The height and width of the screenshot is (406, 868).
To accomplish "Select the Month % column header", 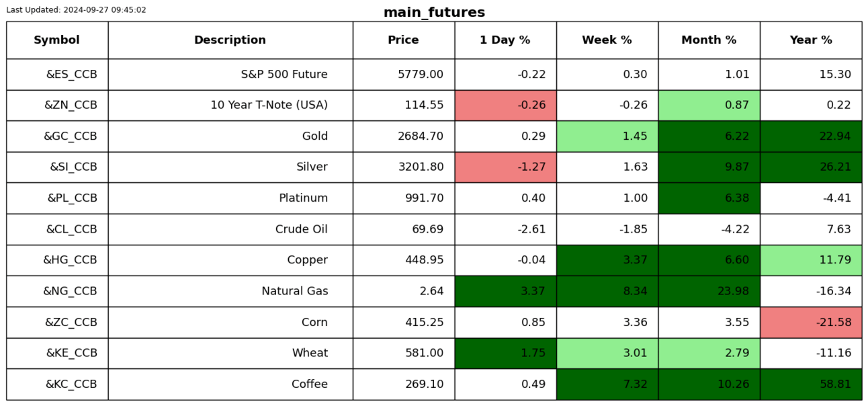I will pyautogui.click(x=709, y=40).
